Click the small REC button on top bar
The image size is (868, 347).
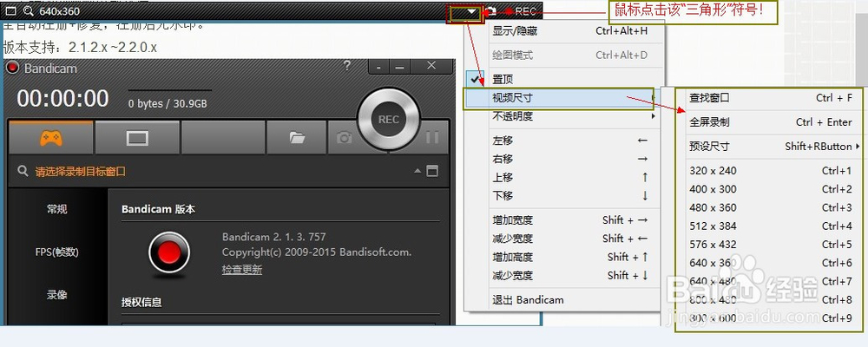point(521,11)
